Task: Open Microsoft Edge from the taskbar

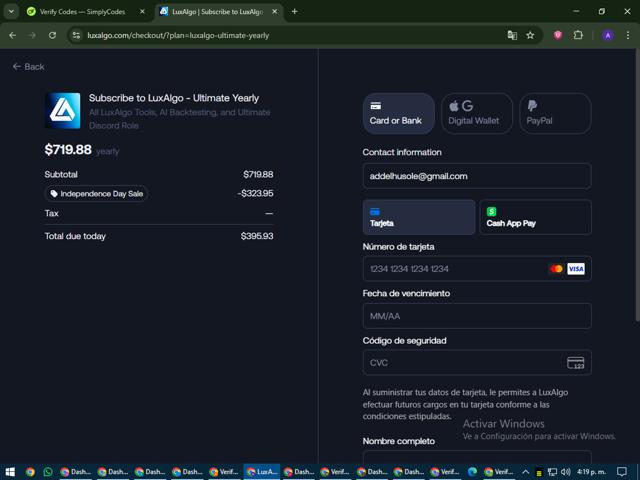Action: coord(473,472)
